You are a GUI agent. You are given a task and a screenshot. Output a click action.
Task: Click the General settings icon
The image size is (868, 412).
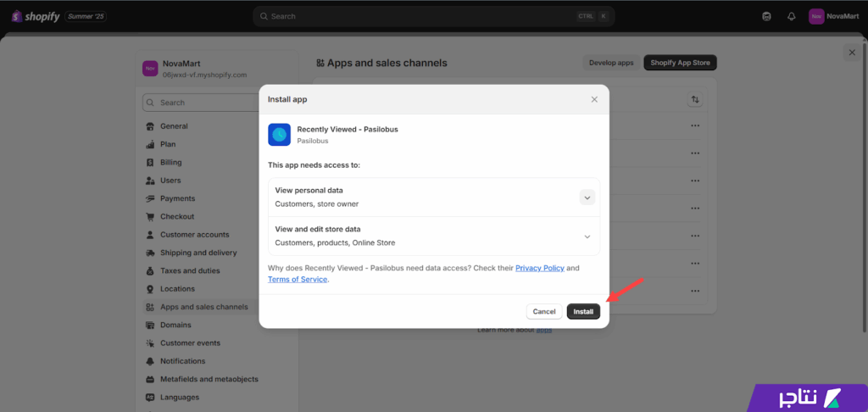[149, 126]
